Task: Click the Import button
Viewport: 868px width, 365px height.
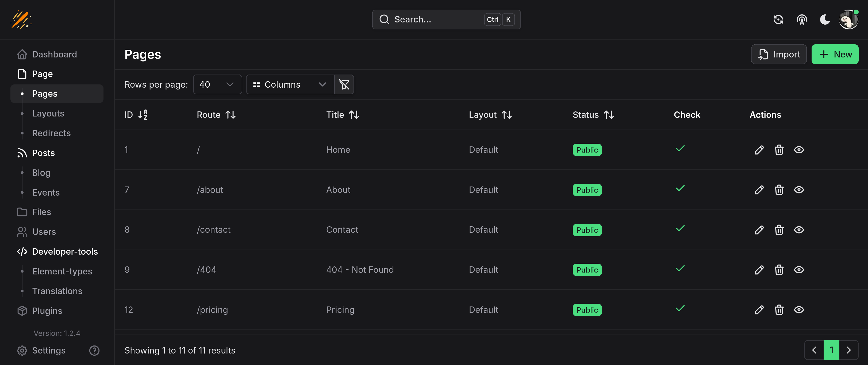Action: coord(779,54)
